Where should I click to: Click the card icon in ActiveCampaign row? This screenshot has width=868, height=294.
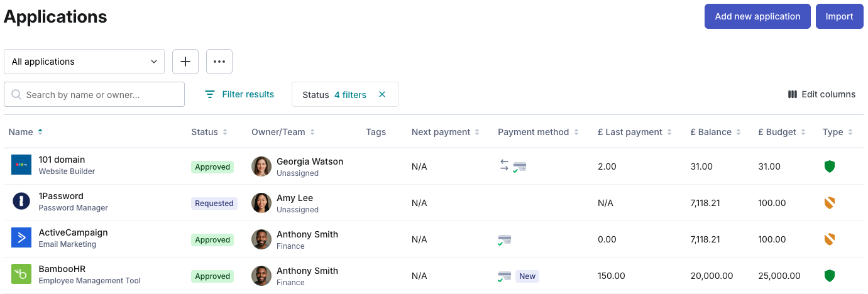504,240
